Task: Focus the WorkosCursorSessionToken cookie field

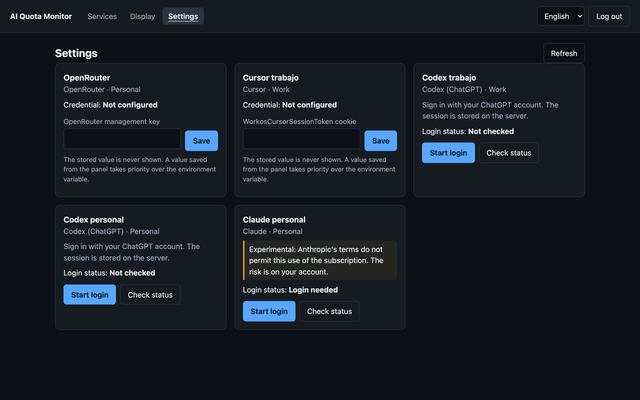Action: coord(302,139)
